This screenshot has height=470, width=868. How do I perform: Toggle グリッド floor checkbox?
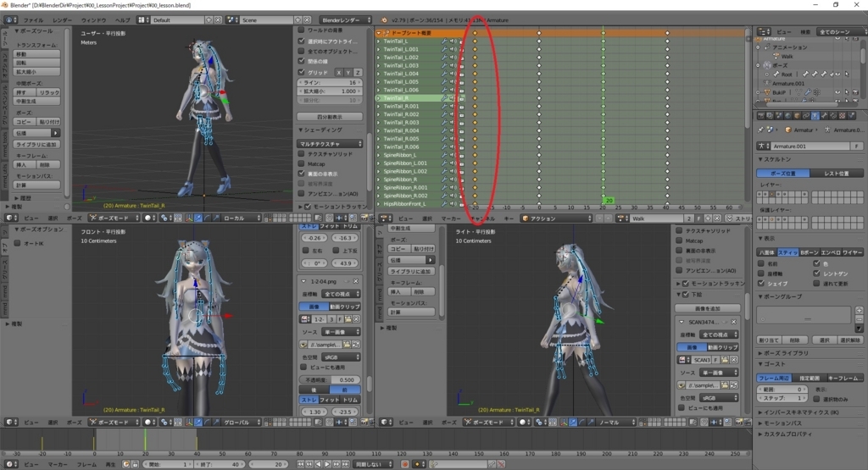pyautogui.click(x=302, y=72)
